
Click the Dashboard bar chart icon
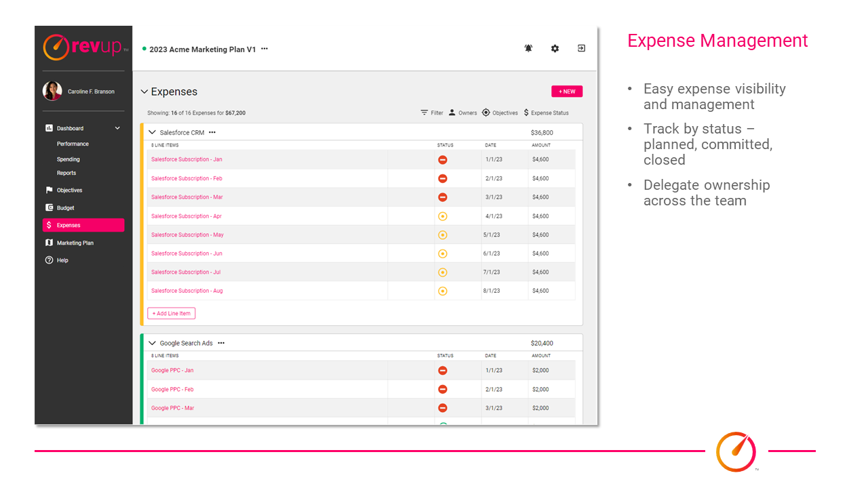[x=49, y=128]
